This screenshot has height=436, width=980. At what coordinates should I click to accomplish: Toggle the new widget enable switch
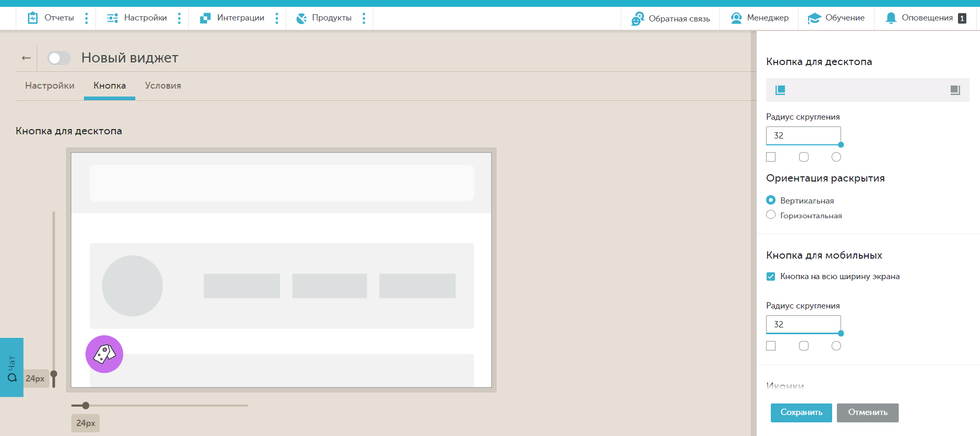click(59, 58)
